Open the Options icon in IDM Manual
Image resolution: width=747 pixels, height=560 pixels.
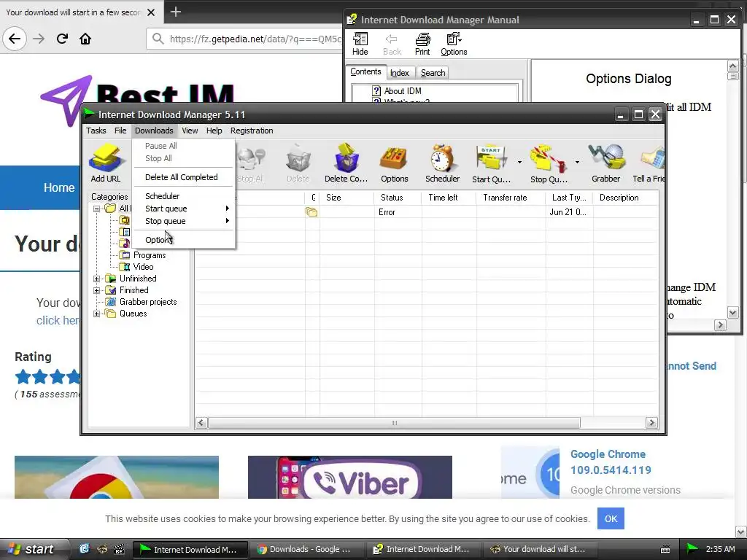454,44
